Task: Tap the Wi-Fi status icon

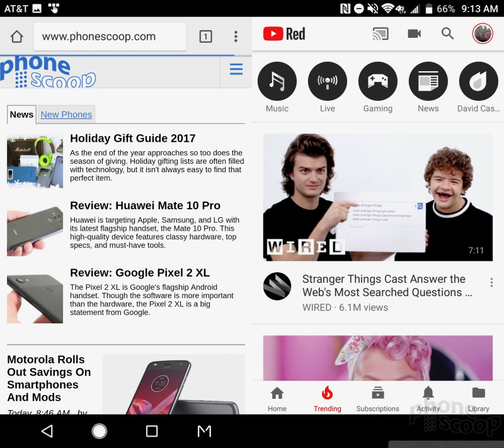Action: tap(387, 9)
